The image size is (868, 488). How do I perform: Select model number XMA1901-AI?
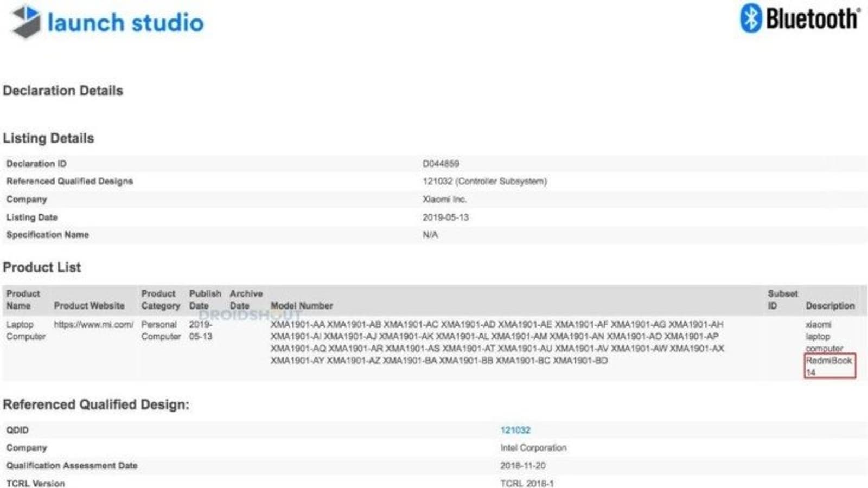coord(296,336)
